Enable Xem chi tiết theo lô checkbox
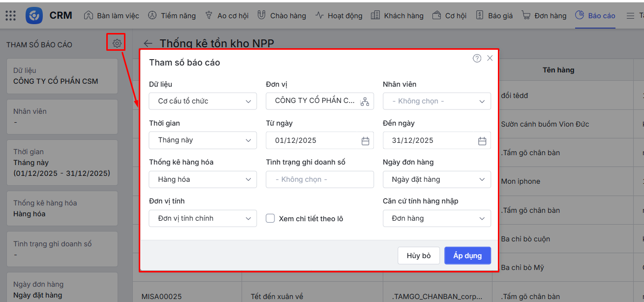Viewport: 644px width, 302px height. tap(270, 218)
